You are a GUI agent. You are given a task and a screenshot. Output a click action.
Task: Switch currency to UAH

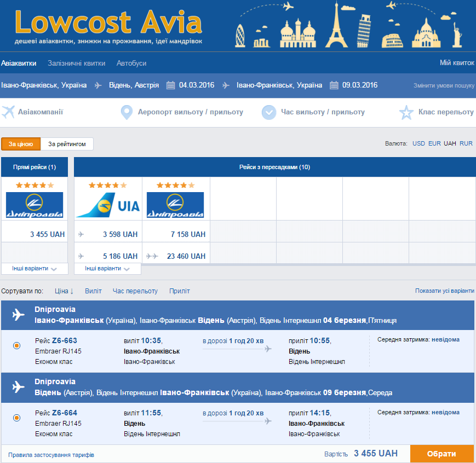pyautogui.click(x=450, y=143)
